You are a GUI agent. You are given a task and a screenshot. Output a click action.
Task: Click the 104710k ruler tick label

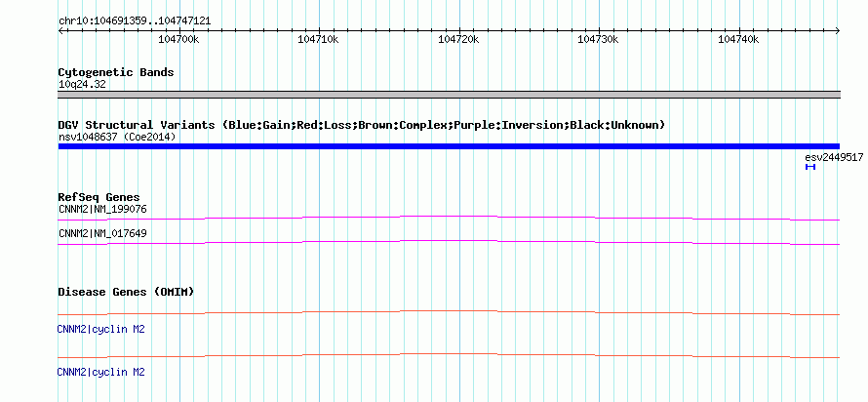point(318,40)
